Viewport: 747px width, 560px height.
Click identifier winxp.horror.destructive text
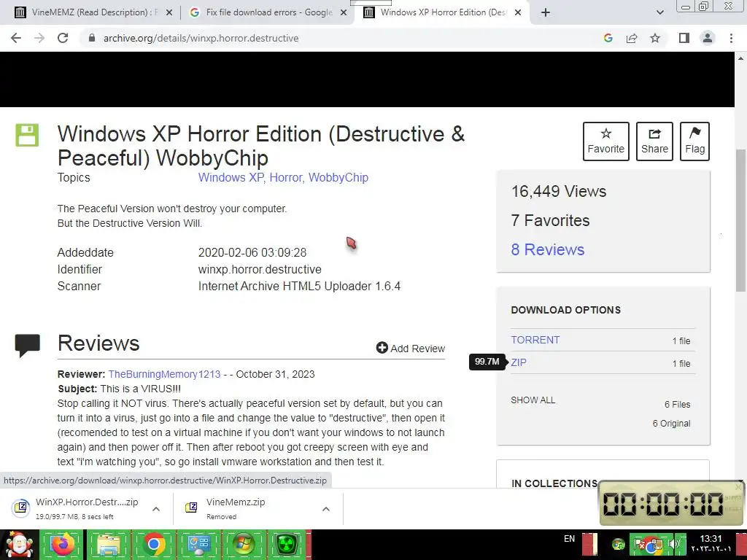point(260,269)
